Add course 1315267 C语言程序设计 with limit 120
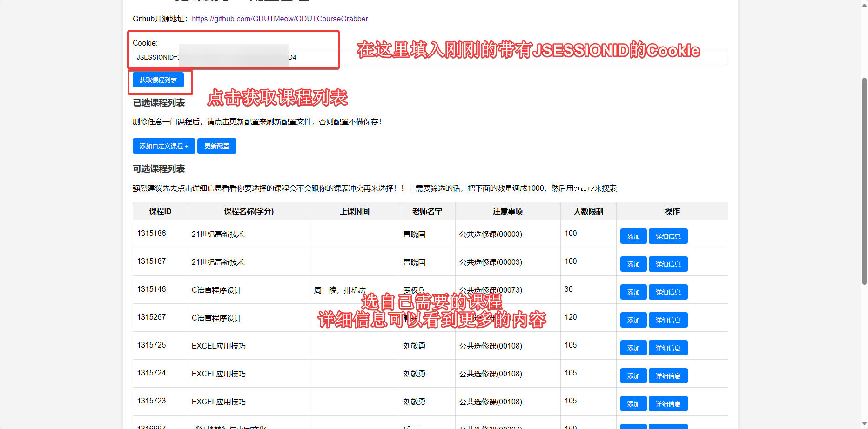 pos(633,320)
